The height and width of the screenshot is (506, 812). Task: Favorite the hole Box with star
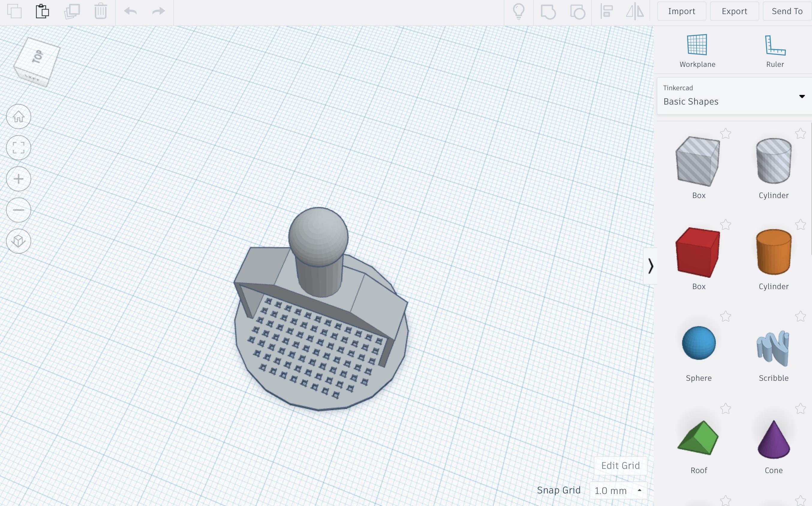click(726, 134)
